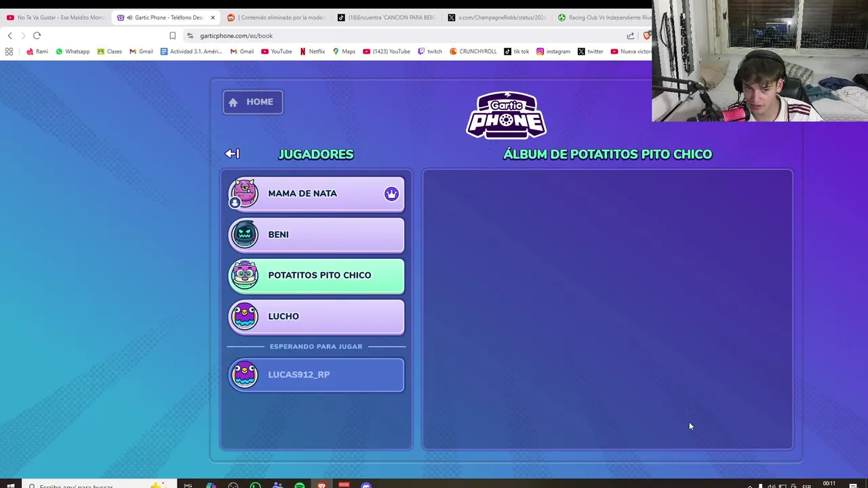Viewport: 868px width, 488px height.
Task: Open the Gmail bookmark after Actividad 3.1
Action: coord(242,52)
